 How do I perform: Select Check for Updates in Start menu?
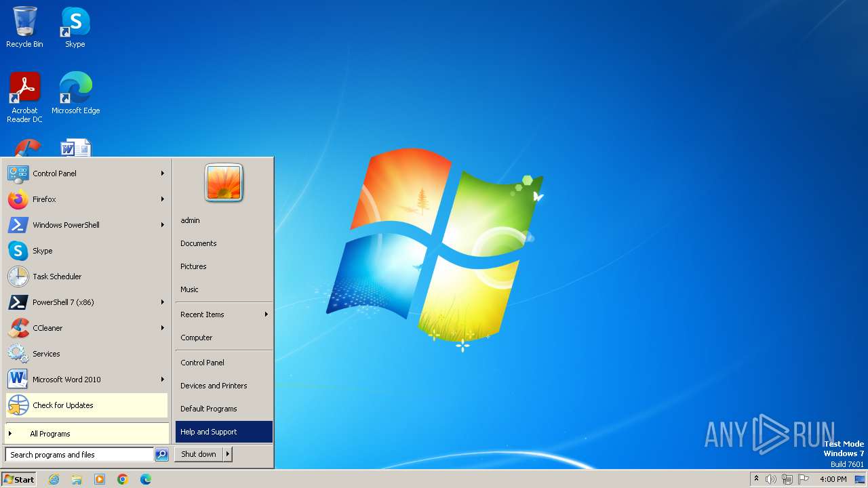pos(87,405)
